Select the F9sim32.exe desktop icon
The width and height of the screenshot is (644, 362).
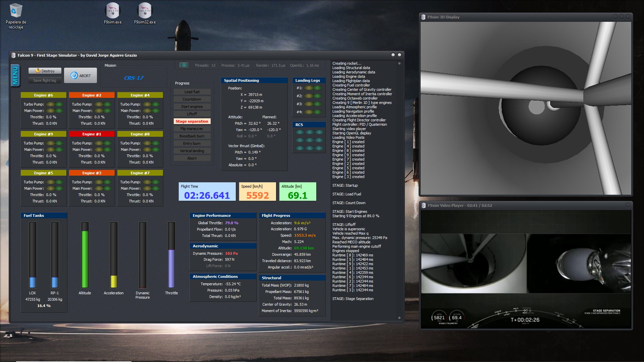click(x=145, y=13)
